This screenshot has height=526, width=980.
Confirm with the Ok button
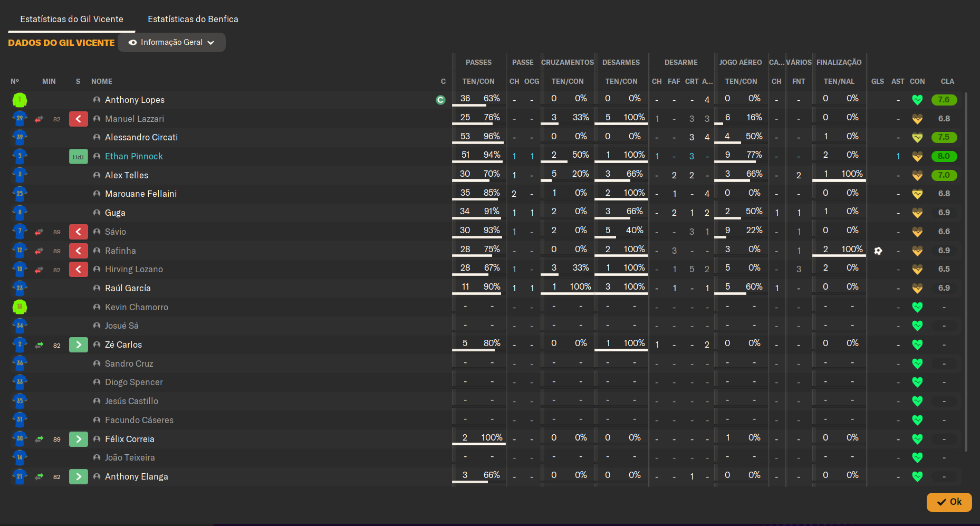(x=949, y=502)
